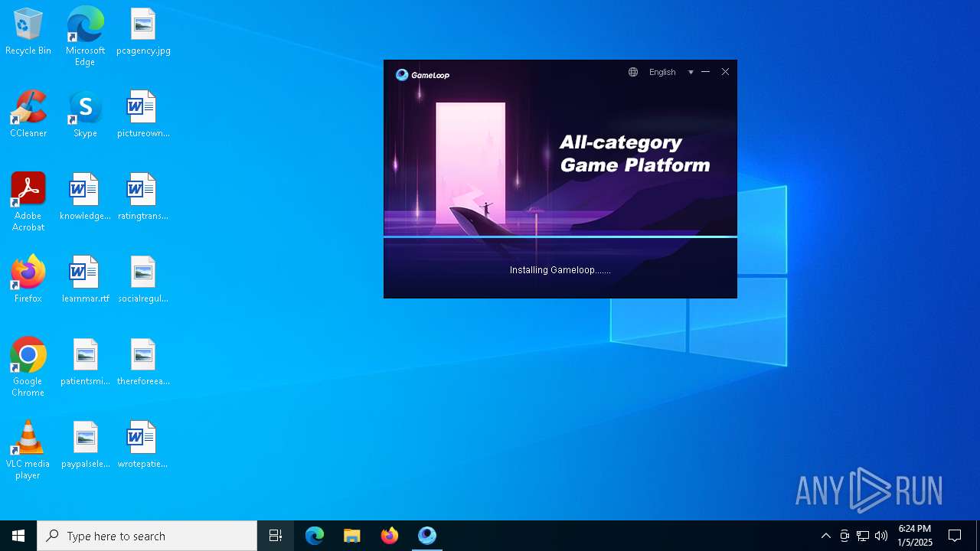This screenshot has width=980, height=551.
Task: Open File Explorer from the taskbar
Action: point(352,536)
